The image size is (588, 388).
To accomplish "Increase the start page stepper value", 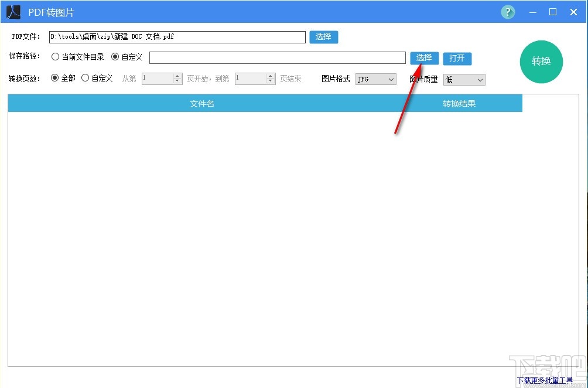I will click(x=178, y=76).
